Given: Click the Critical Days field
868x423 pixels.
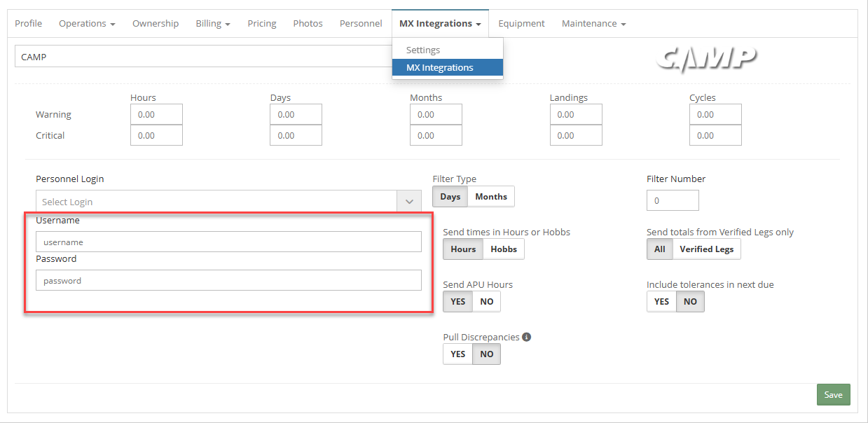Looking at the screenshot, I should [296, 135].
